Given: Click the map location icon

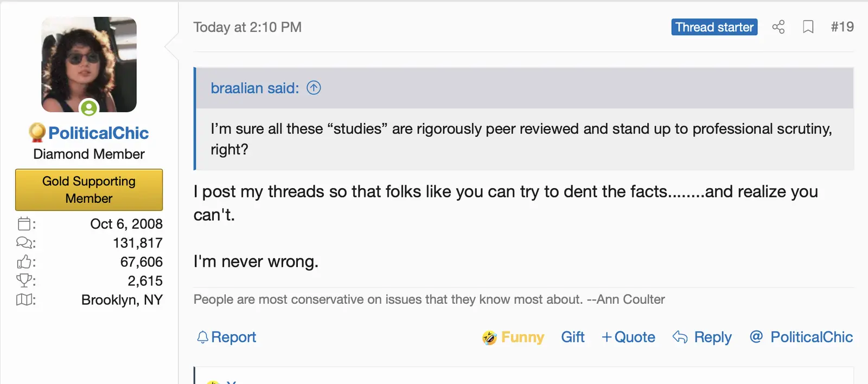Looking at the screenshot, I should pos(24,299).
